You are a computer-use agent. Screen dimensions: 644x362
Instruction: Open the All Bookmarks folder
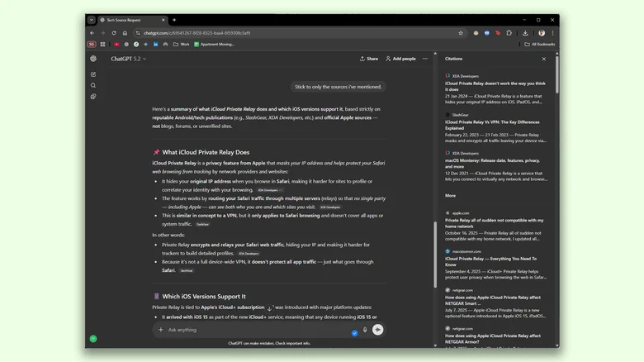[x=540, y=45]
